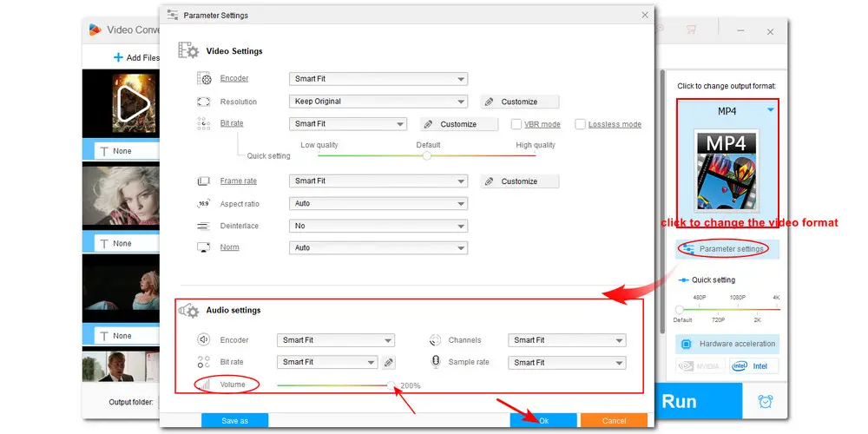This screenshot has width=868, height=434.
Task: Expand the Deinterlace dropdown
Action: [x=378, y=226]
